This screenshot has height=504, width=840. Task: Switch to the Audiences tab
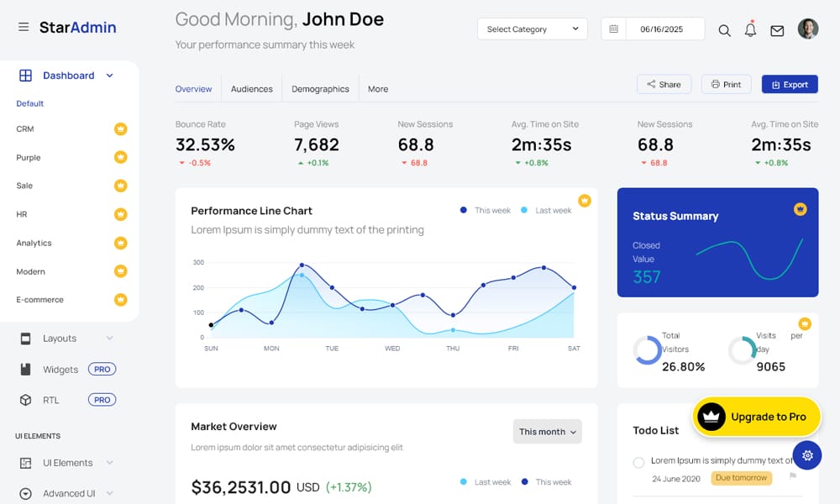tap(252, 89)
